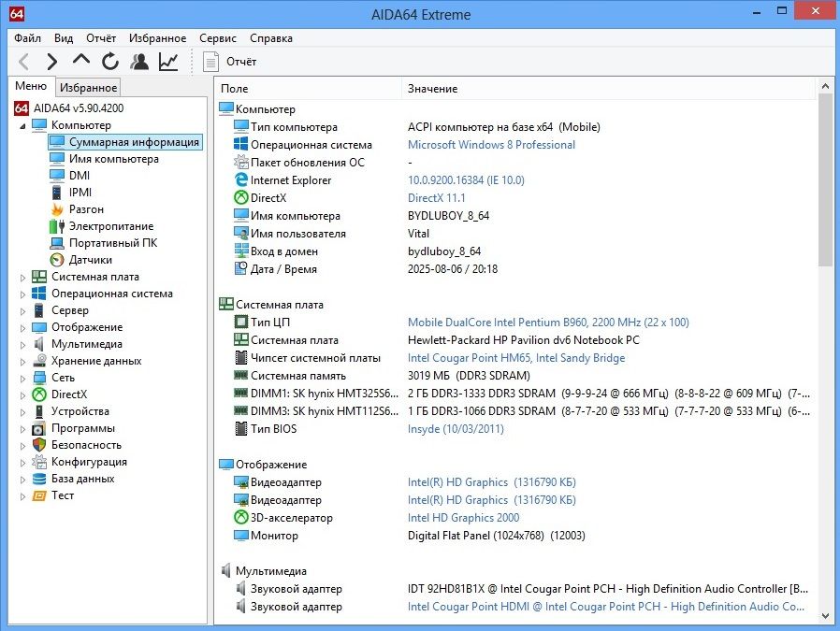Viewport: 840px width, 631px height.
Task: Open the Датчики sensors entry
Action: coord(91,260)
